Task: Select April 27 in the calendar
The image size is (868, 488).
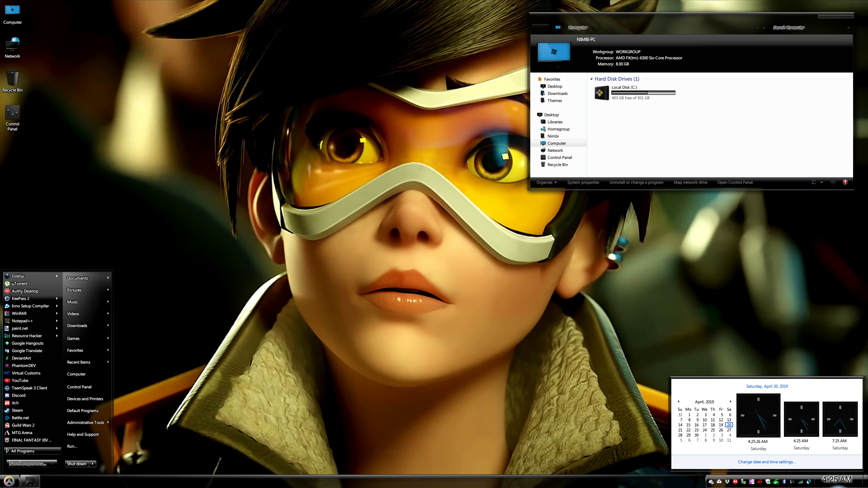Action: click(729, 430)
